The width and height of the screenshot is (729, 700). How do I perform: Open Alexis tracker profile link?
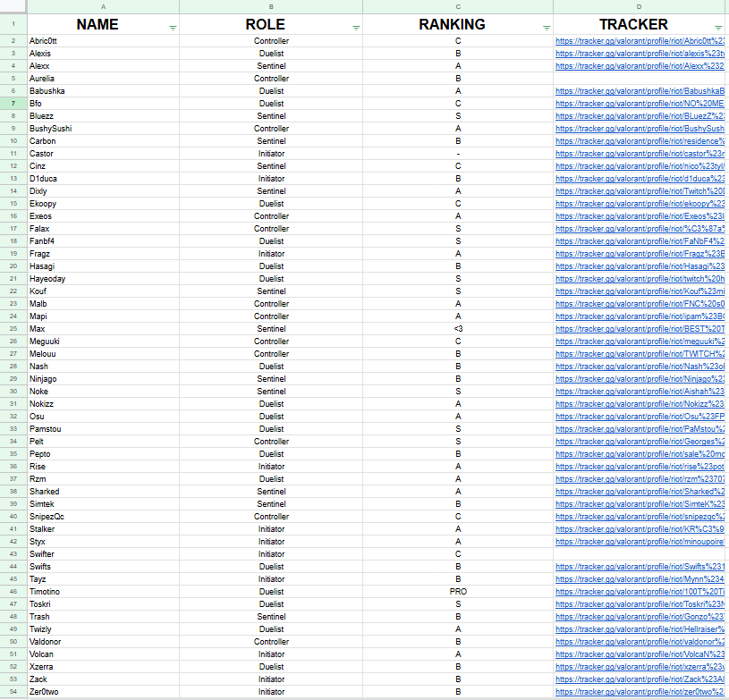coord(640,54)
